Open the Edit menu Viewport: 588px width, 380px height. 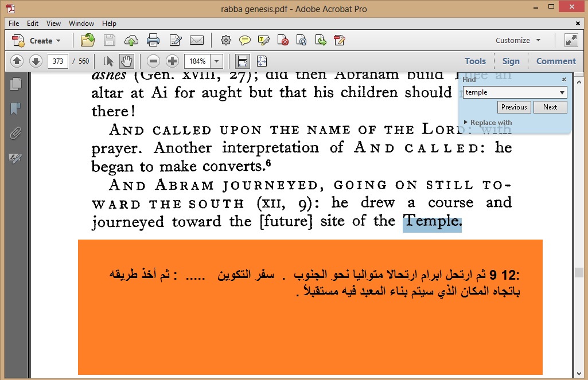[33, 23]
